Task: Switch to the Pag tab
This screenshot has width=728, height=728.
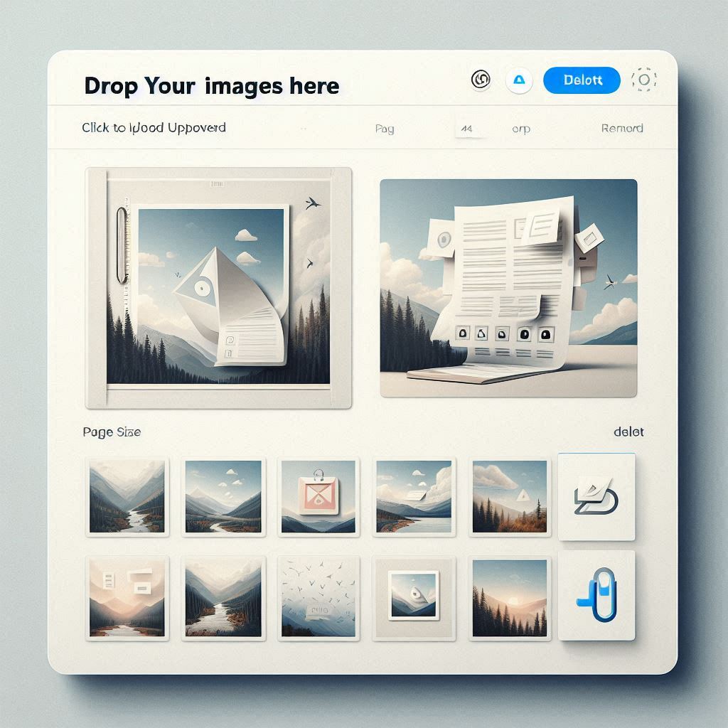Action: tap(385, 129)
